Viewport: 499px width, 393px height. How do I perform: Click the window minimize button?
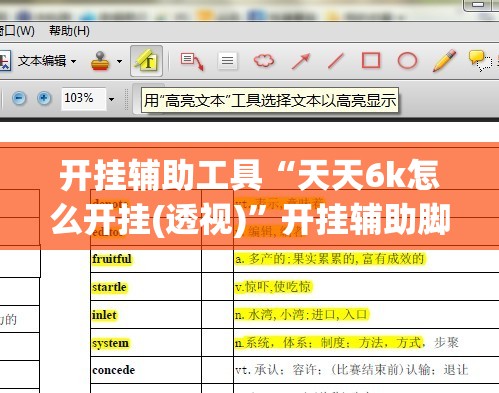pos(478,5)
